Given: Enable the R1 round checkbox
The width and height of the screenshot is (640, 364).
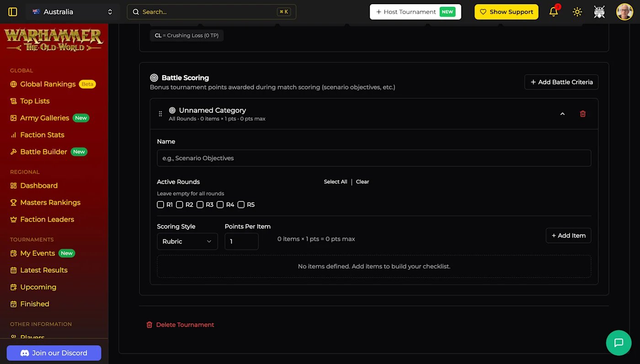Looking at the screenshot, I should pyautogui.click(x=160, y=205).
